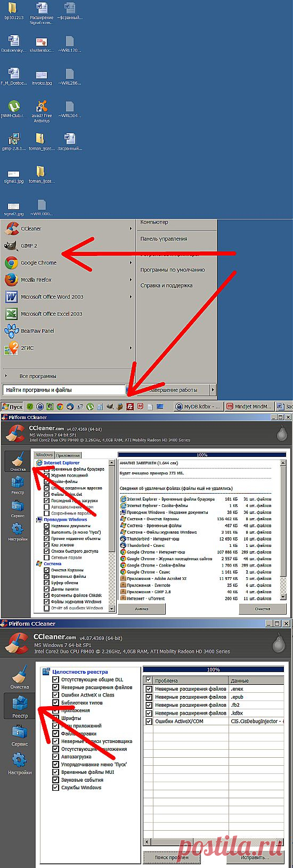Launch Mozilla Firefox from the Start menu
This screenshot has height=868, width=293.
[x=68, y=280]
